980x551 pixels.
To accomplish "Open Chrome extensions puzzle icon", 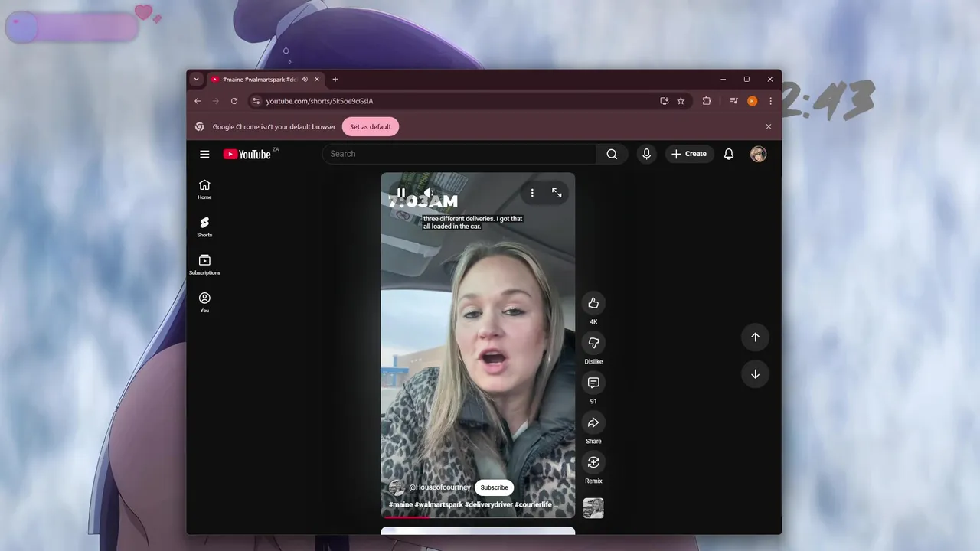I will click(x=707, y=101).
